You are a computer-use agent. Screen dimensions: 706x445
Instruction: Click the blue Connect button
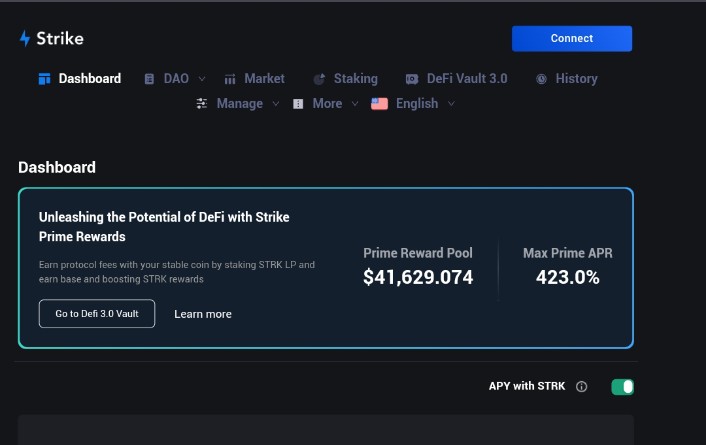click(x=572, y=38)
